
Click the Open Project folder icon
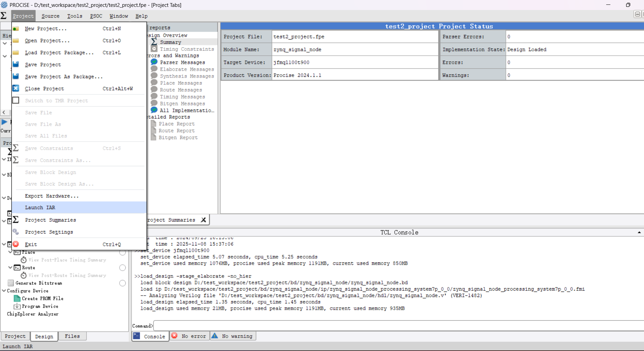tap(16, 41)
